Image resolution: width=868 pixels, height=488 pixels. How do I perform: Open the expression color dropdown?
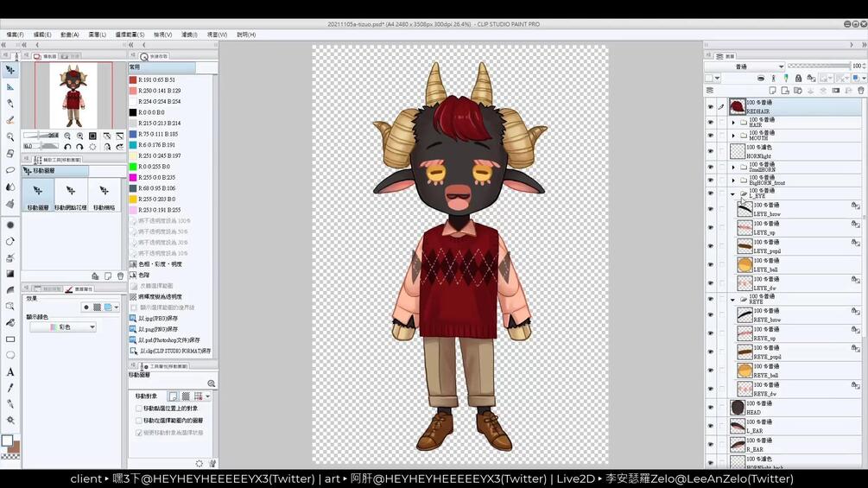[63, 327]
